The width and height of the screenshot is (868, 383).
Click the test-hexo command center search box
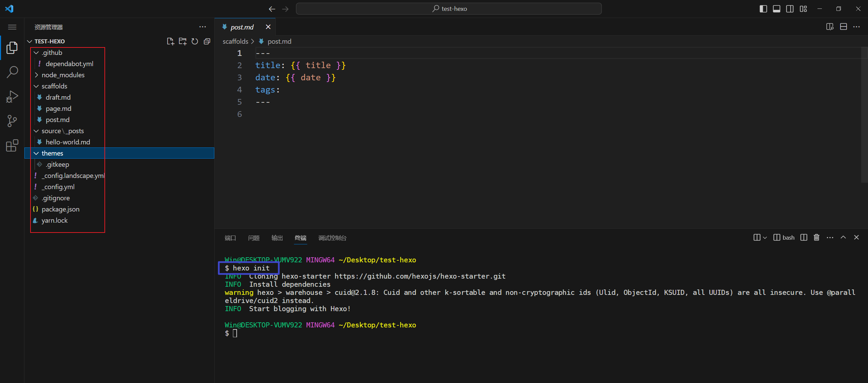[x=449, y=9]
